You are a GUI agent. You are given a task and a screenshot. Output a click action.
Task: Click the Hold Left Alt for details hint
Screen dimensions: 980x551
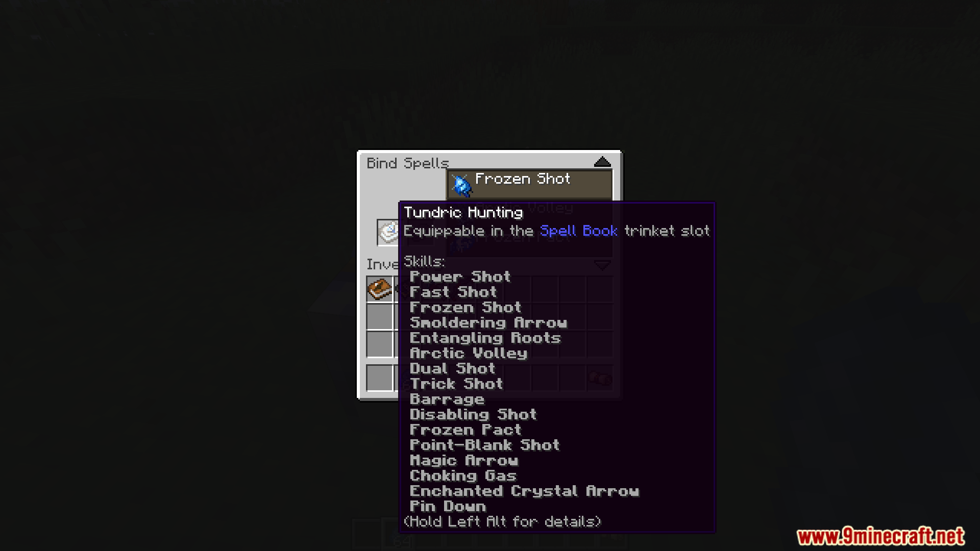(502, 521)
